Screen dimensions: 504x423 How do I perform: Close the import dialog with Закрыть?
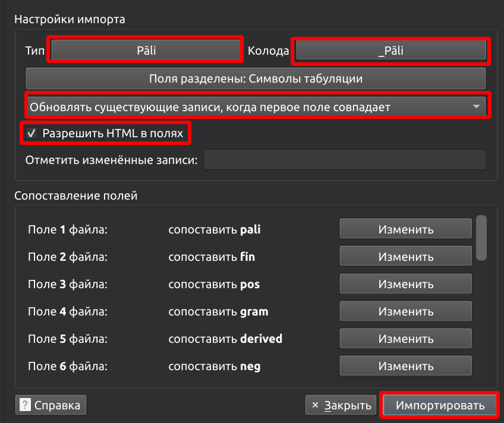[341, 405]
